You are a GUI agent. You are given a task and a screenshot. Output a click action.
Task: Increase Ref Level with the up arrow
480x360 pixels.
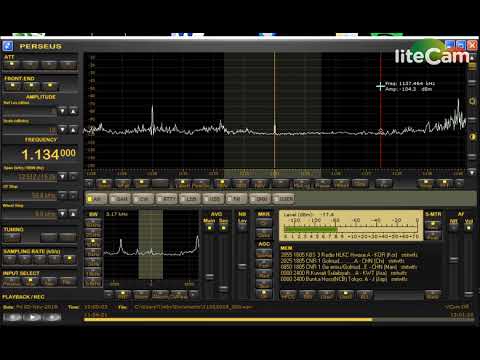(x=73, y=111)
